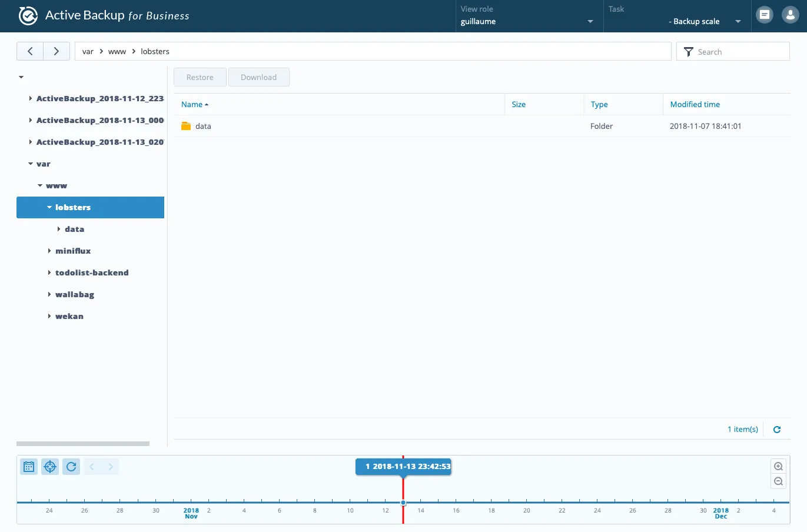Select the data folder row name
This screenshot has height=532, width=807.
point(203,126)
